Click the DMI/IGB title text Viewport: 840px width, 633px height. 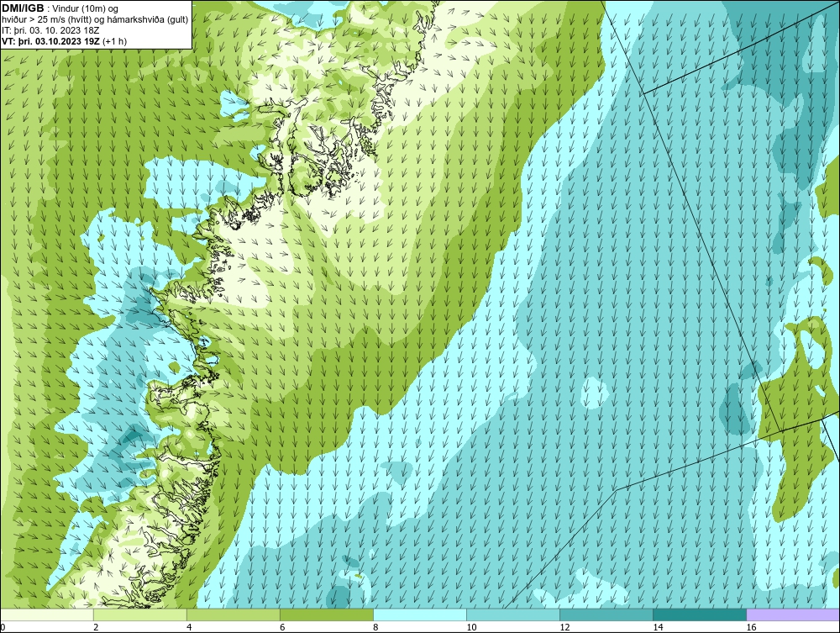pyautogui.click(x=23, y=8)
